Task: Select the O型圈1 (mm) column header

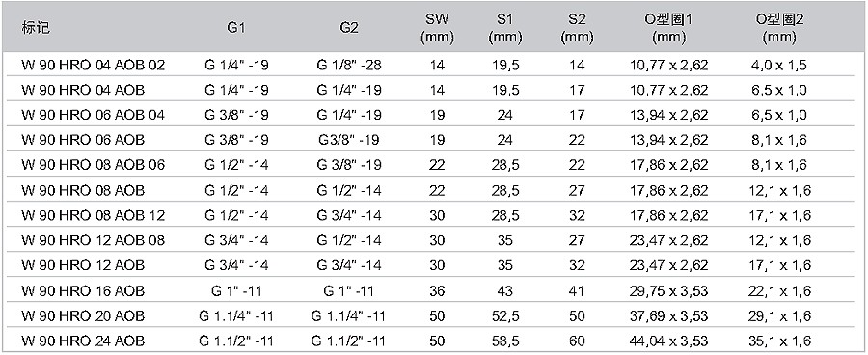Action: [x=669, y=28]
